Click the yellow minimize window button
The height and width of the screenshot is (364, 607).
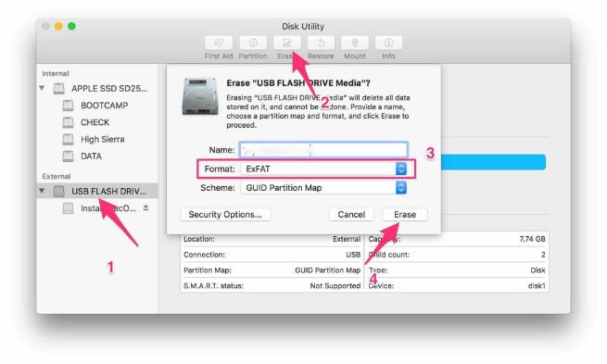point(58,26)
